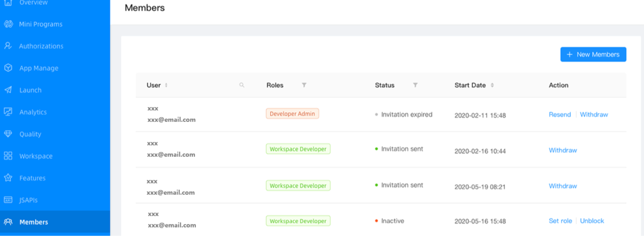644x238 pixels.
Task: Click the App Manage cube icon
Action: click(x=8, y=68)
